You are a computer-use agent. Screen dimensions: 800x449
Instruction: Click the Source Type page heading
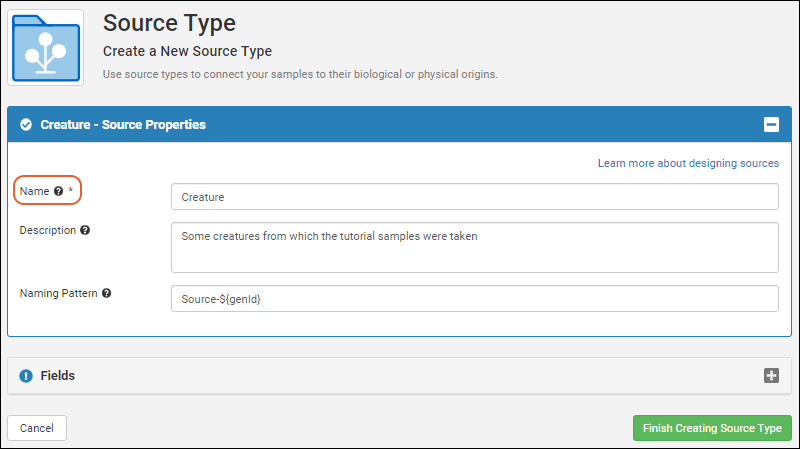[169, 23]
